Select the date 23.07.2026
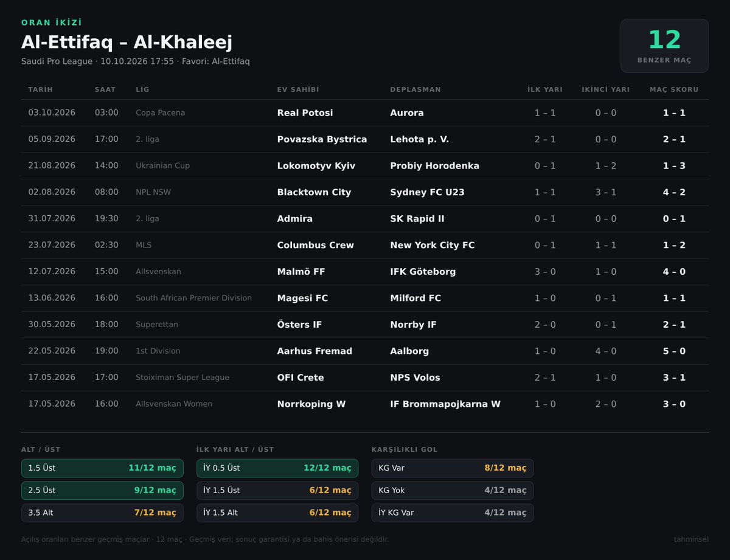Screen dimensions: 730x560 click(x=52, y=245)
